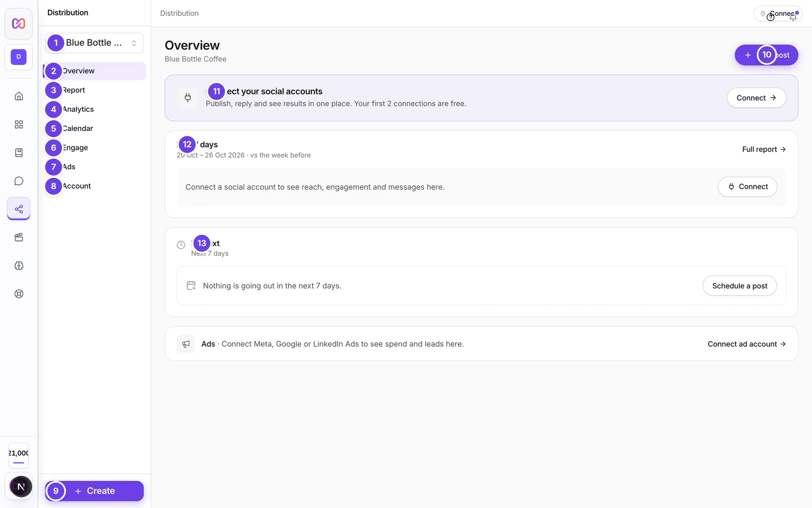812x508 pixels.
Task: Open notifications with the bell icon
Action: tap(793, 17)
